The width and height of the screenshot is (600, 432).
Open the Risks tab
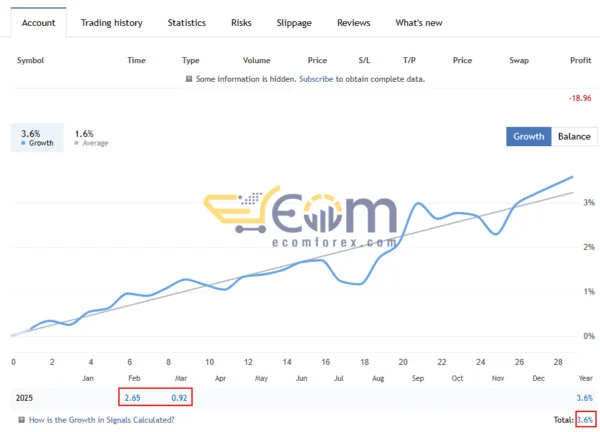tap(241, 22)
